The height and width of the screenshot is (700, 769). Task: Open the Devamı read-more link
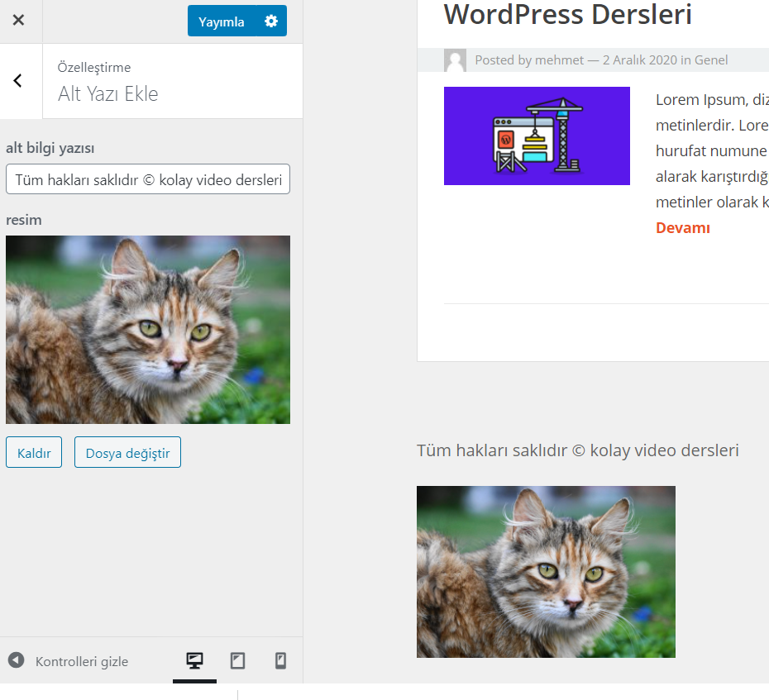(683, 228)
